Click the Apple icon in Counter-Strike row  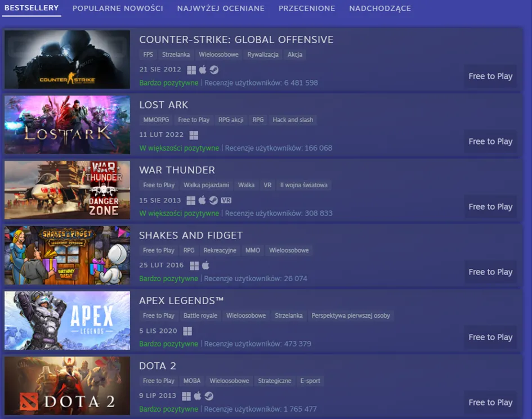[203, 70]
